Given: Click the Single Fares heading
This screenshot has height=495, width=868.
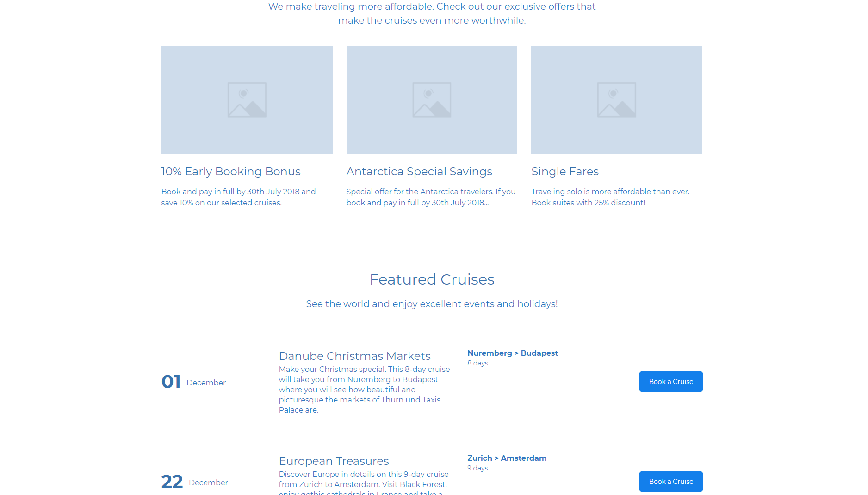Looking at the screenshot, I should coord(565,172).
